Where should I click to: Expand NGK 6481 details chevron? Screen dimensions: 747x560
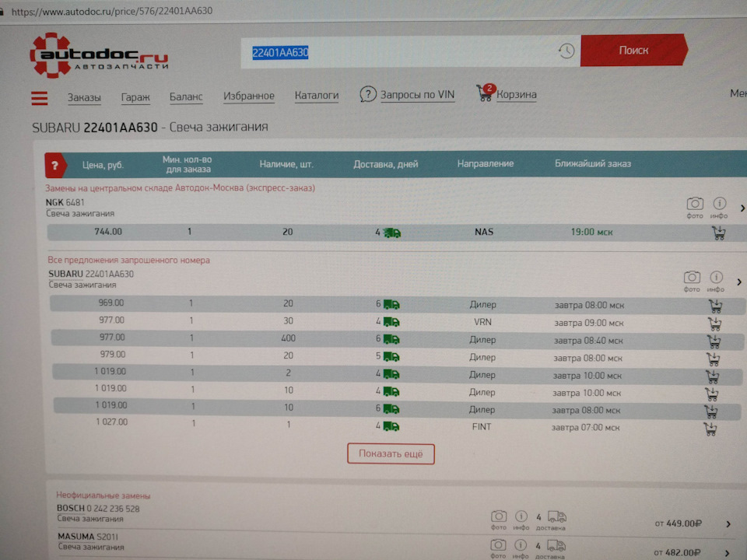click(742, 208)
